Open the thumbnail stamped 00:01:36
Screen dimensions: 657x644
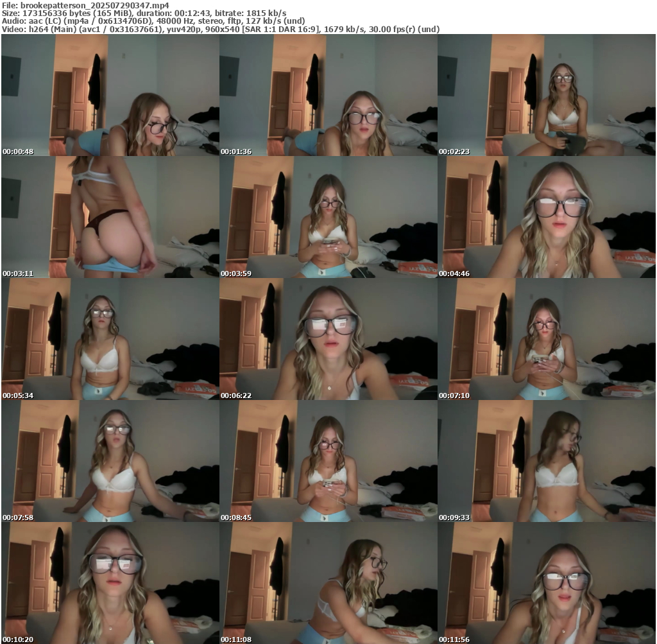tap(328, 95)
